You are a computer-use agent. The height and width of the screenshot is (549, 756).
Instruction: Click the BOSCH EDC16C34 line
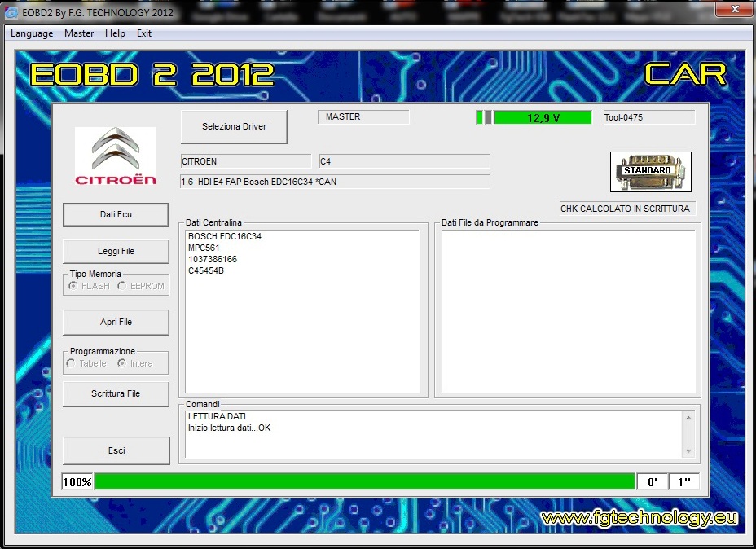click(x=225, y=237)
